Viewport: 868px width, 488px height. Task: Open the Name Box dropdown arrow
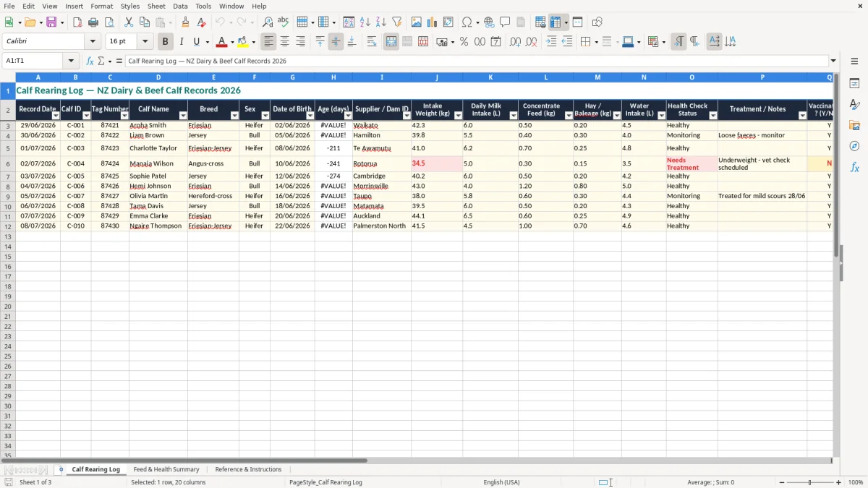72,61
